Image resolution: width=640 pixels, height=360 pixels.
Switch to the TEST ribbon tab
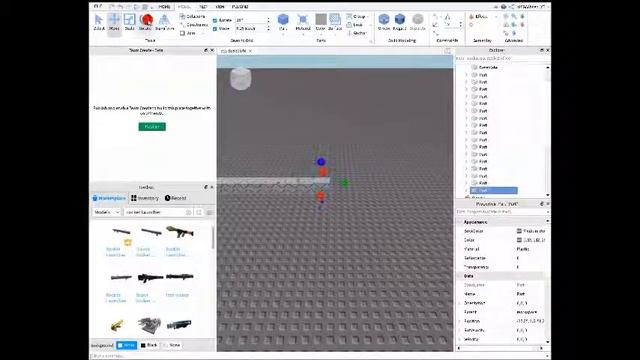point(203,7)
